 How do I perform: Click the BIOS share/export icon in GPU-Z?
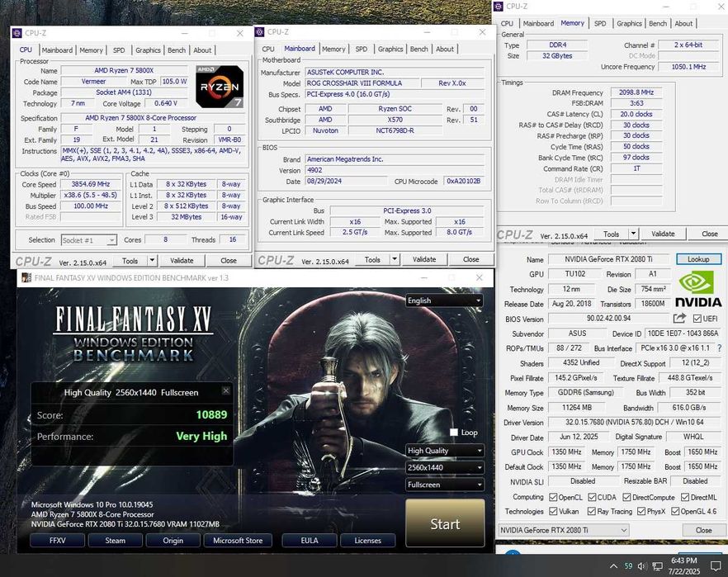(680, 319)
